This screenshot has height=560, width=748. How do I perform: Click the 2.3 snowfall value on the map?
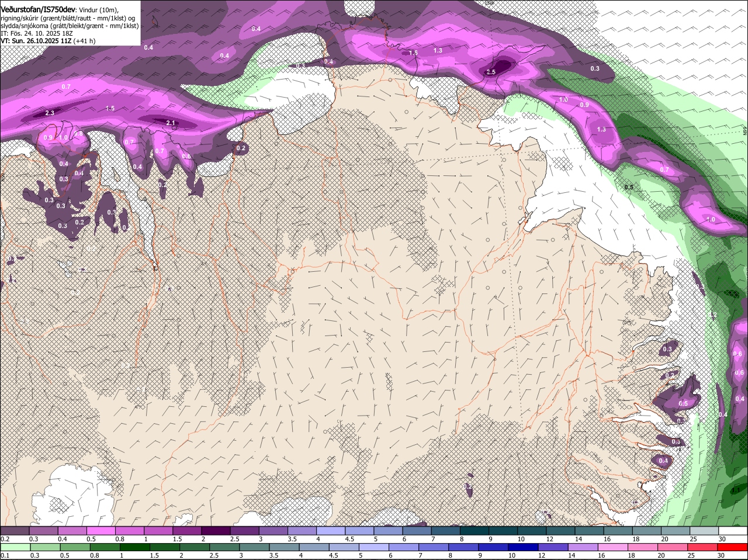pyautogui.click(x=50, y=113)
